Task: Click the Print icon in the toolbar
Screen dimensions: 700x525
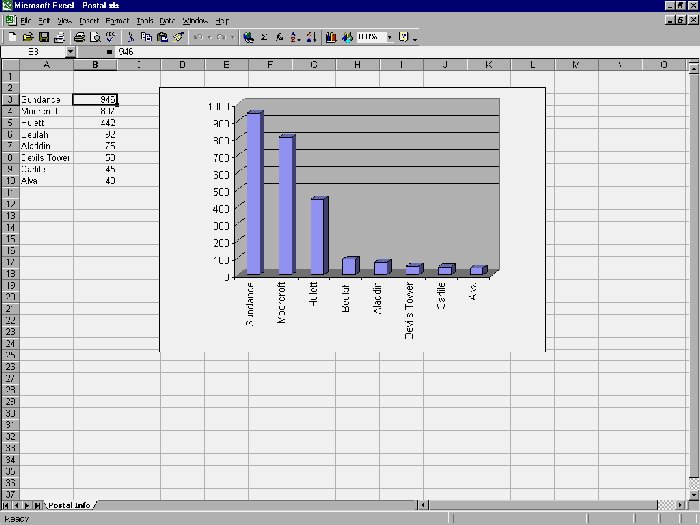Action: [x=79, y=37]
